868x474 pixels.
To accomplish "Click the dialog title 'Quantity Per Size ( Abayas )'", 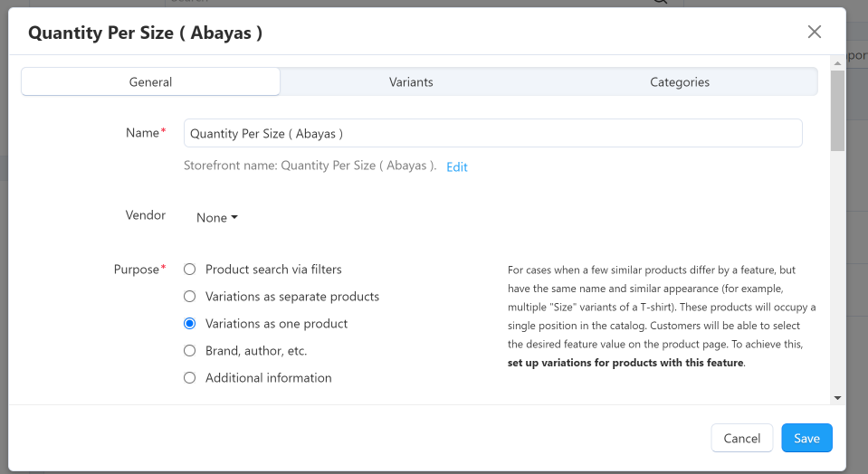I will click(x=145, y=33).
